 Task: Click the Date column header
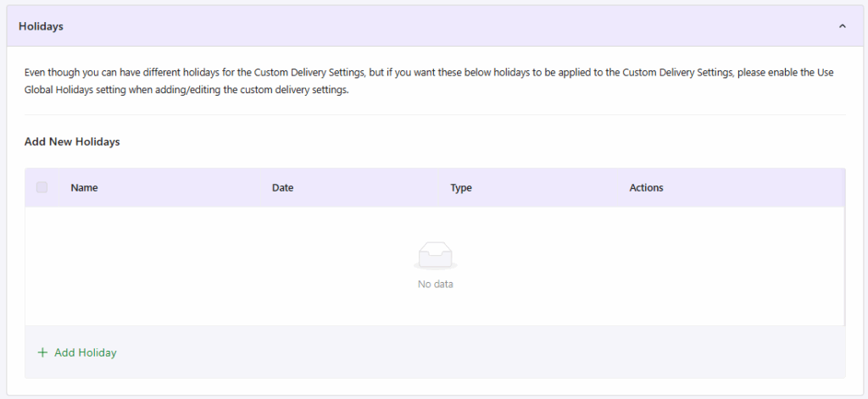click(x=282, y=187)
